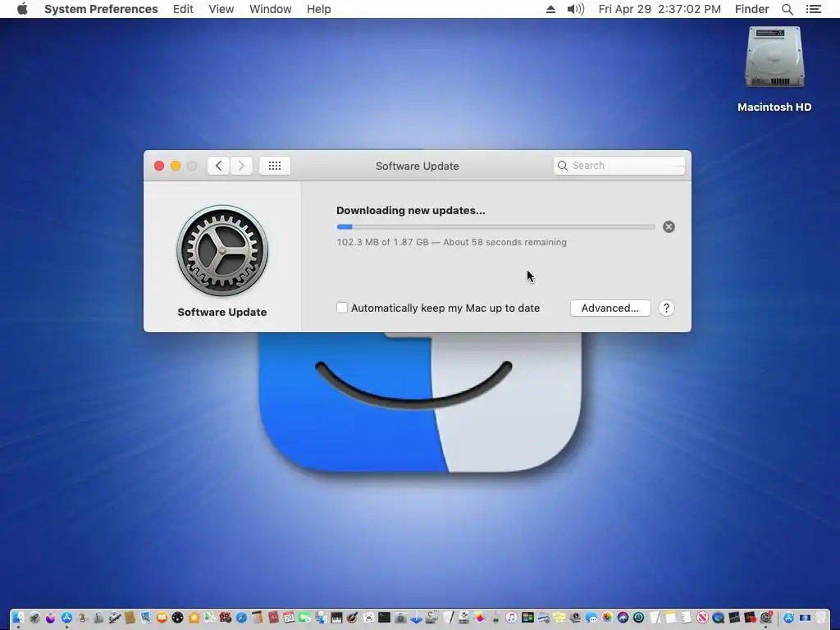Open the Advanced... options

point(610,308)
